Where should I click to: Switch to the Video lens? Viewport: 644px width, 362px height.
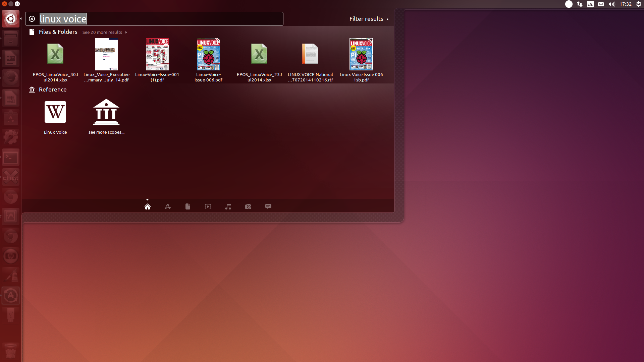click(208, 206)
